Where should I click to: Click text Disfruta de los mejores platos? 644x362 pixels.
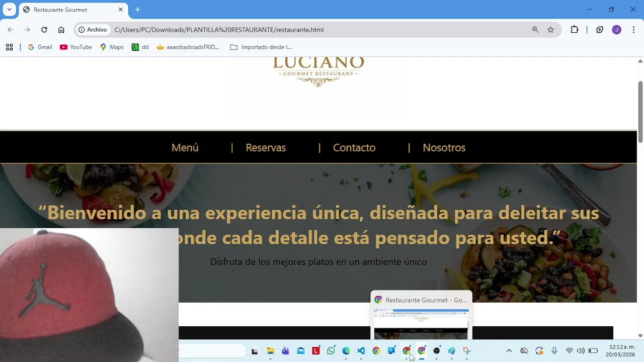click(272, 262)
